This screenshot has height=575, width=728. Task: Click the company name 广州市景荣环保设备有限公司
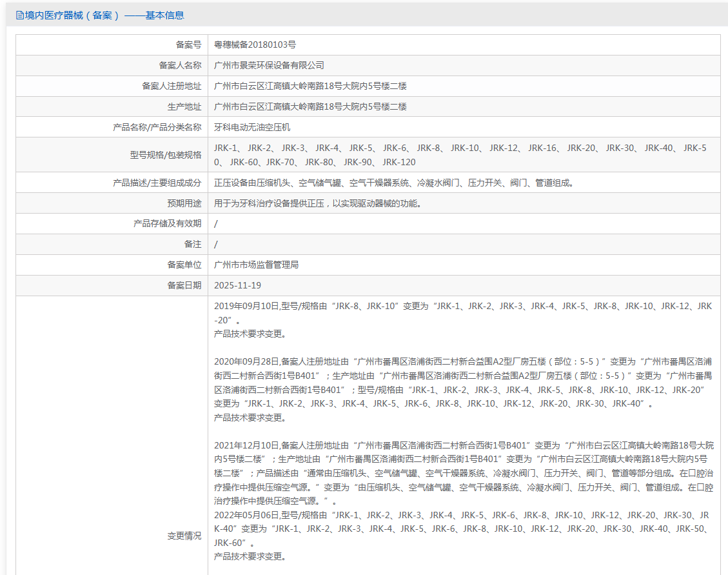tap(269, 66)
